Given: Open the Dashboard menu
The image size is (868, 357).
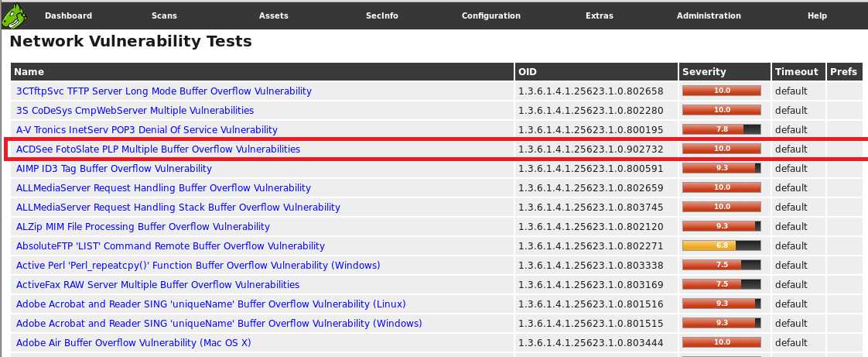Looking at the screenshot, I should [x=69, y=15].
